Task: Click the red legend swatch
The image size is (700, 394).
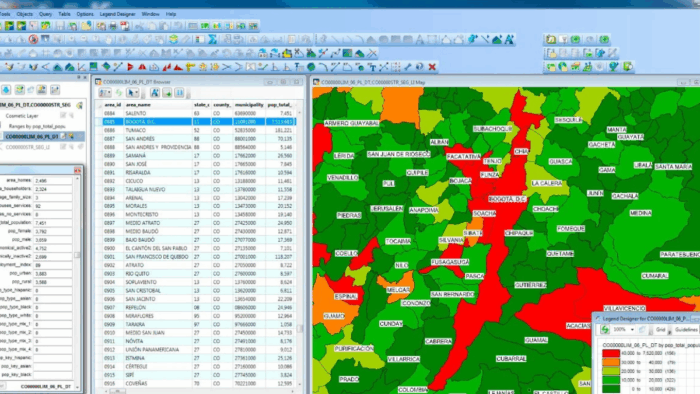Action: 611,353
